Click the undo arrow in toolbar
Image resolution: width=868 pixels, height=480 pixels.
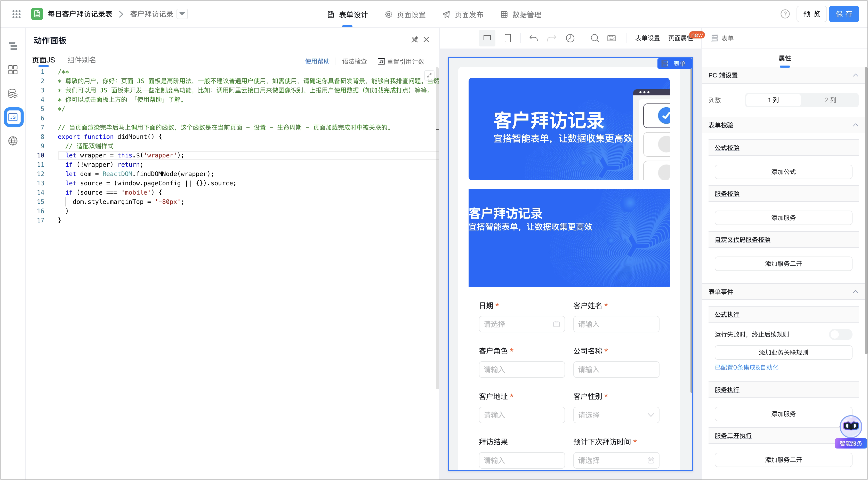point(533,38)
